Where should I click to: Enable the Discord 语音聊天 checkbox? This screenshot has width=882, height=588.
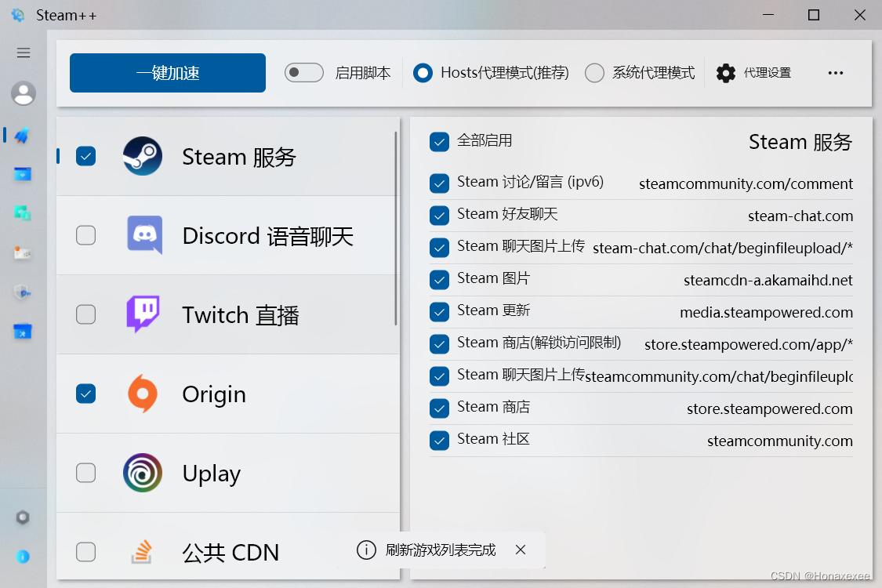pos(85,235)
